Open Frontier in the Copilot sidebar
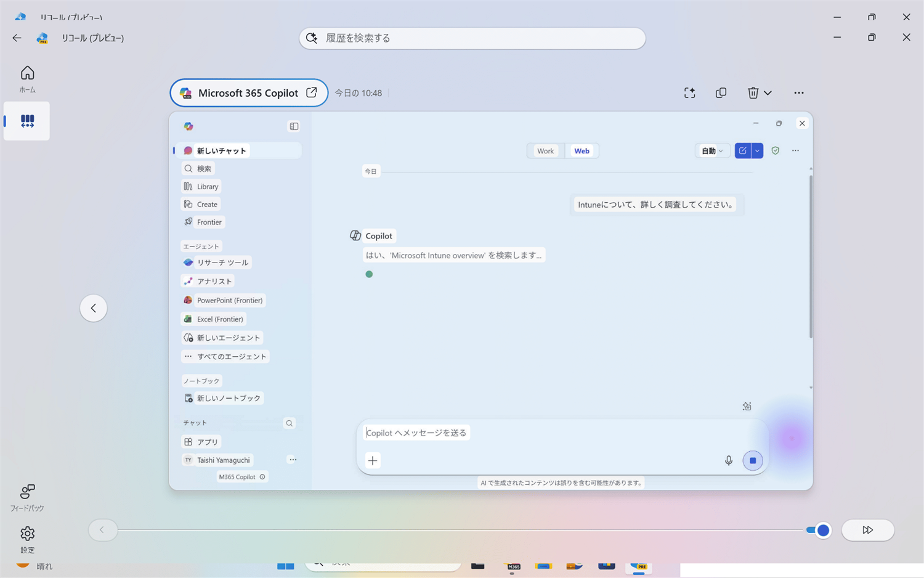 (x=203, y=222)
